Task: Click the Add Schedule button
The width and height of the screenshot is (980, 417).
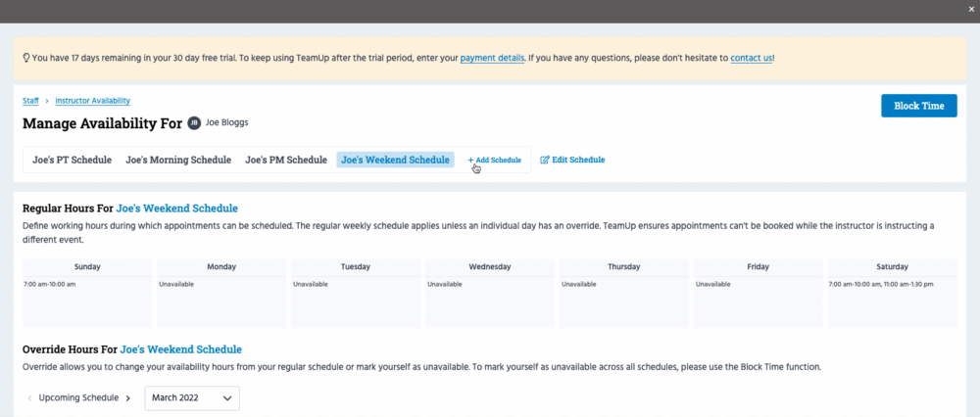Action: pos(494,160)
